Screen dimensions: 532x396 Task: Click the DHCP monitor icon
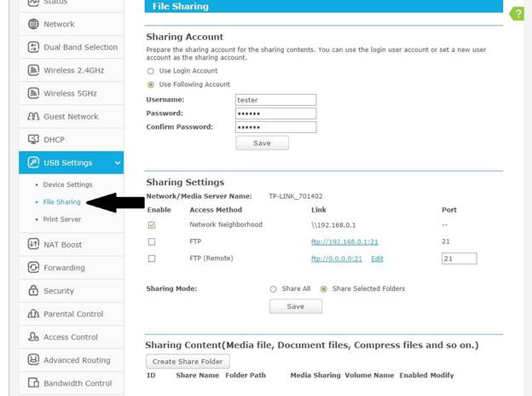[x=33, y=139]
